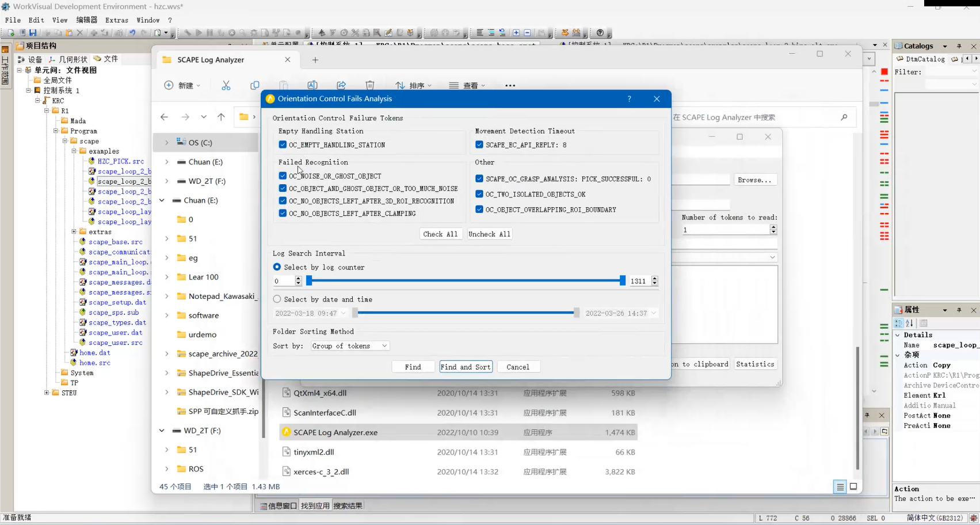The image size is (980, 525).
Task: Open recent locations chevron in Explorer
Action: tap(204, 117)
